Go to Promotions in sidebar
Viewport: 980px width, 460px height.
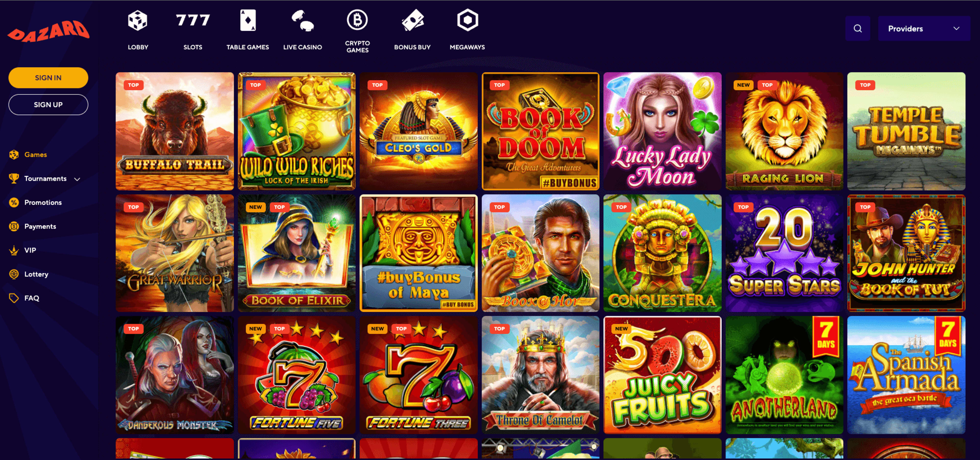(43, 203)
